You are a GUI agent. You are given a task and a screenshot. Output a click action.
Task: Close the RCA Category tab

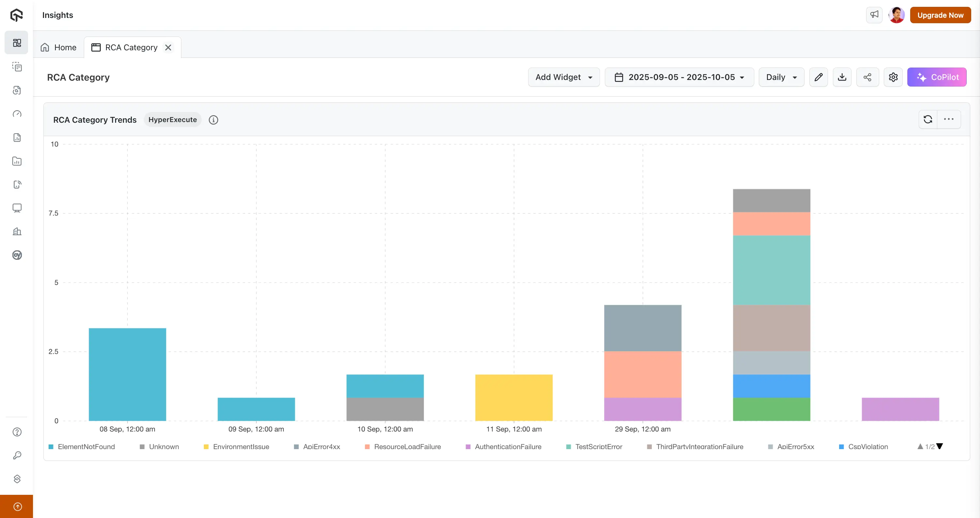[168, 48]
